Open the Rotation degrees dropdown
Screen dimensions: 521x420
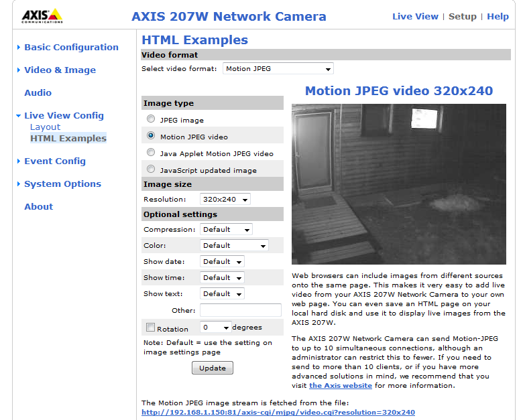[x=215, y=328]
